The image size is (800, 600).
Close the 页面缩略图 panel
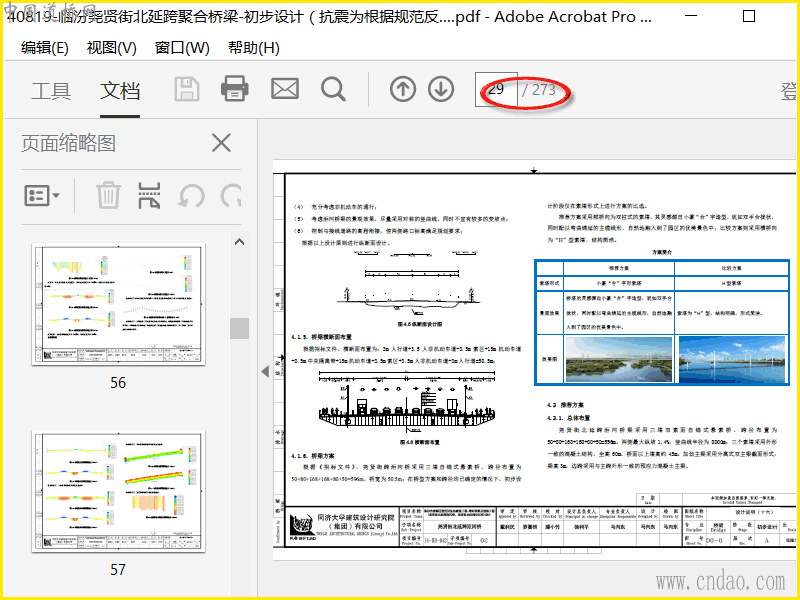221,143
